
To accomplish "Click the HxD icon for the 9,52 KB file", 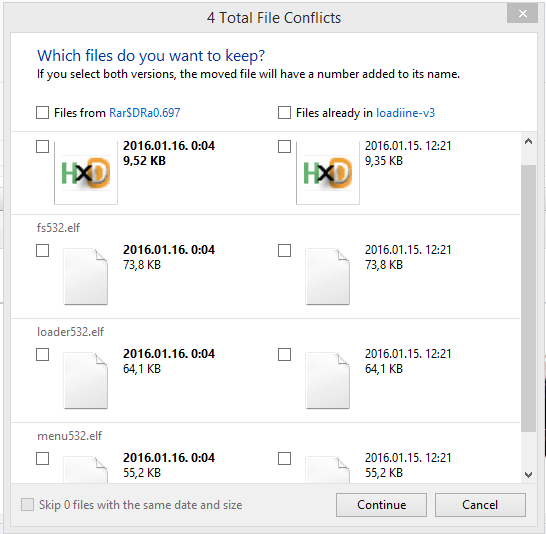I will pos(86,173).
